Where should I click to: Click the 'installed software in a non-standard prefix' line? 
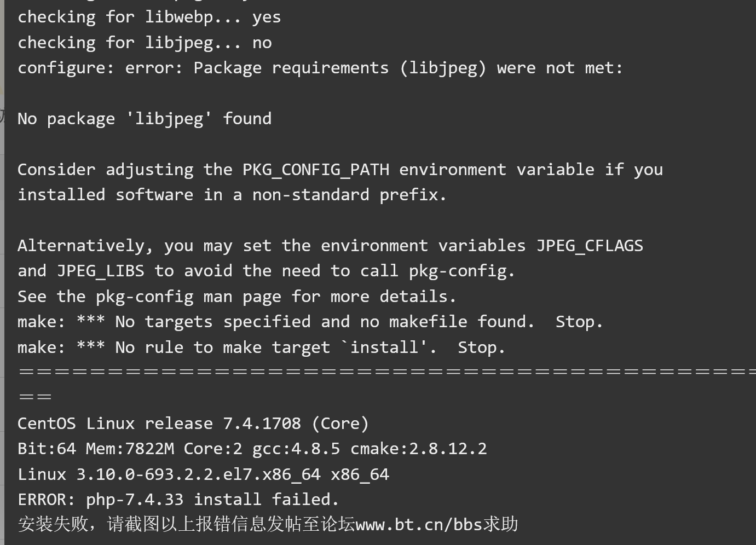tap(232, 195)
